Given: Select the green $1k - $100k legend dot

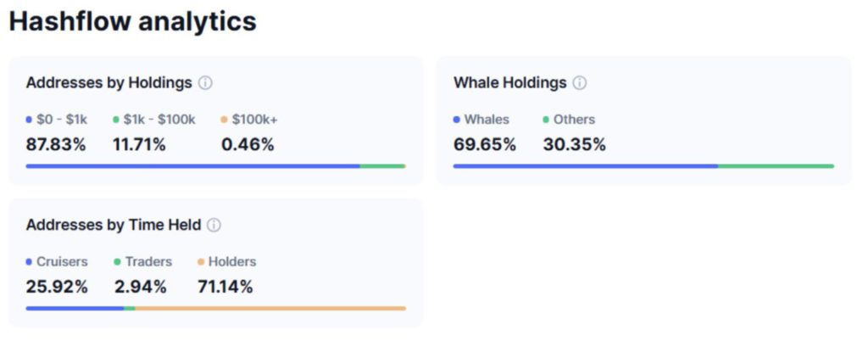Looking at the screenshot, I should coord(115,120).
